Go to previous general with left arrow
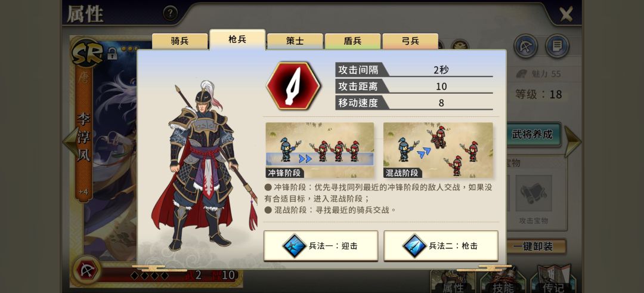This screenshot has width=644, height=293. click(70, 142)
